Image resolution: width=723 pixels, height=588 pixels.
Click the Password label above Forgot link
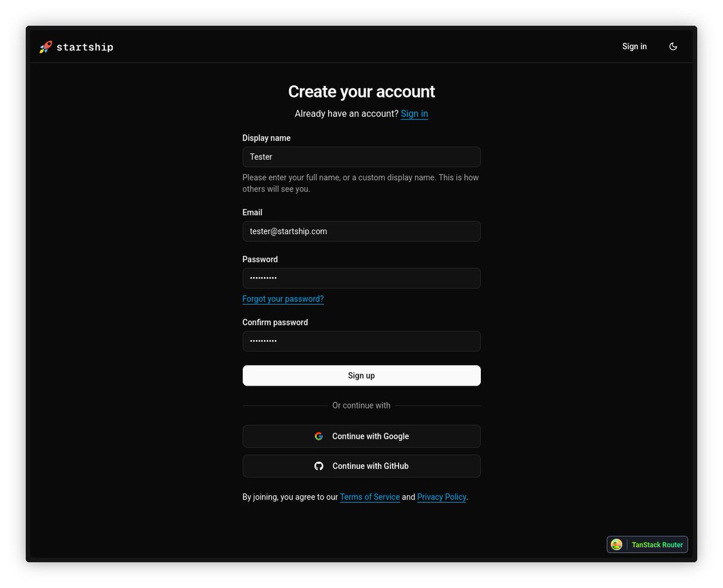pyautogui.click(x=260, y=260)
